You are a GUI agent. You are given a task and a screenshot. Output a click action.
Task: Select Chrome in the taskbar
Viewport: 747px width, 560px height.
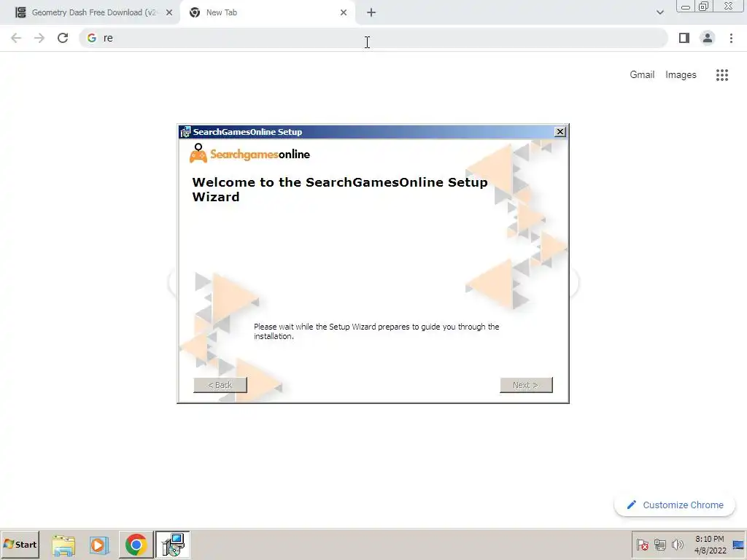pyautogui.click(x=136, y=545)
